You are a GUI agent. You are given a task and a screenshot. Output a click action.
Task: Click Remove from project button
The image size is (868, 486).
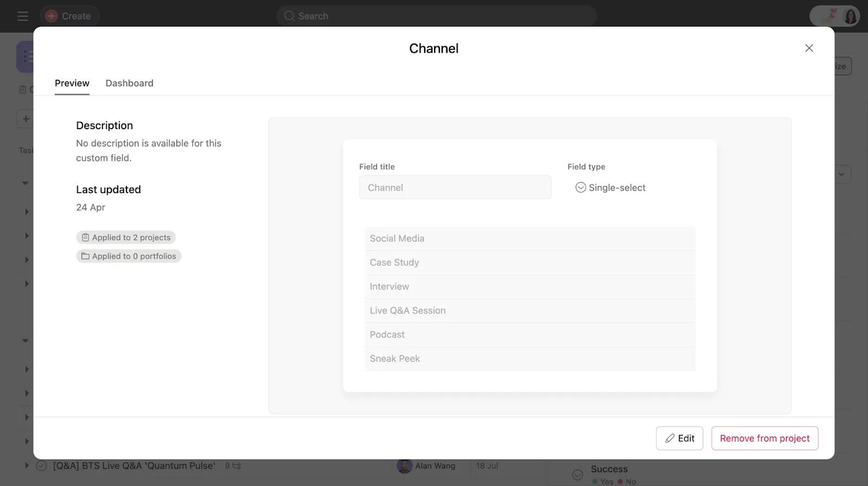coord(764,438)
